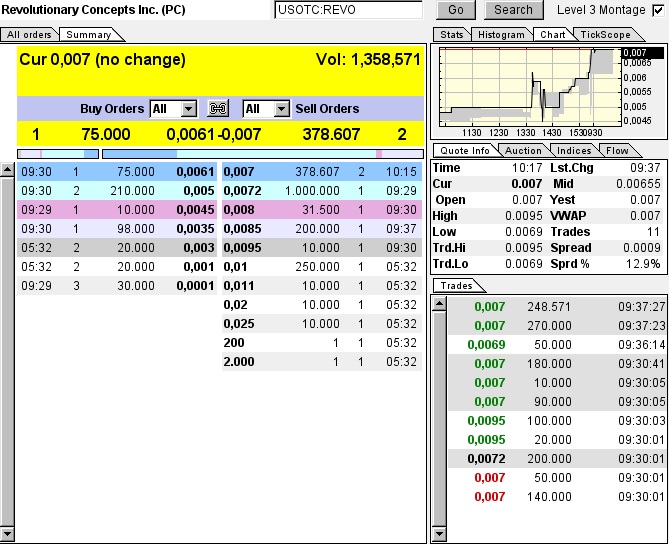Click the red 0,007 trade of 140.000
Viewport: 669px width, 544px height.
(x=557, y=496)
